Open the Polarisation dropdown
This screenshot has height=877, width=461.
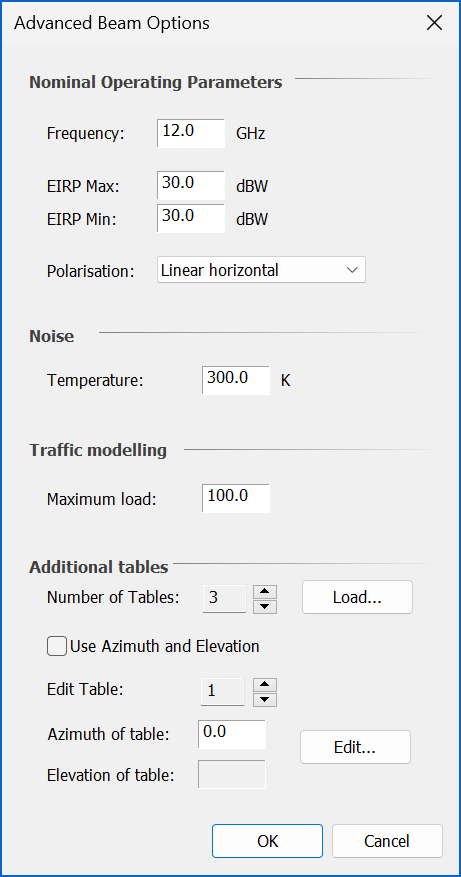click(x=261, y=270)
